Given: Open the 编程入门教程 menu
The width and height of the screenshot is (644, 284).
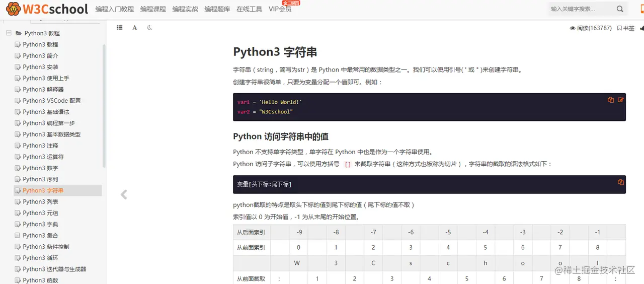Looking at the screenshot, I should click(x=115, y=9).
